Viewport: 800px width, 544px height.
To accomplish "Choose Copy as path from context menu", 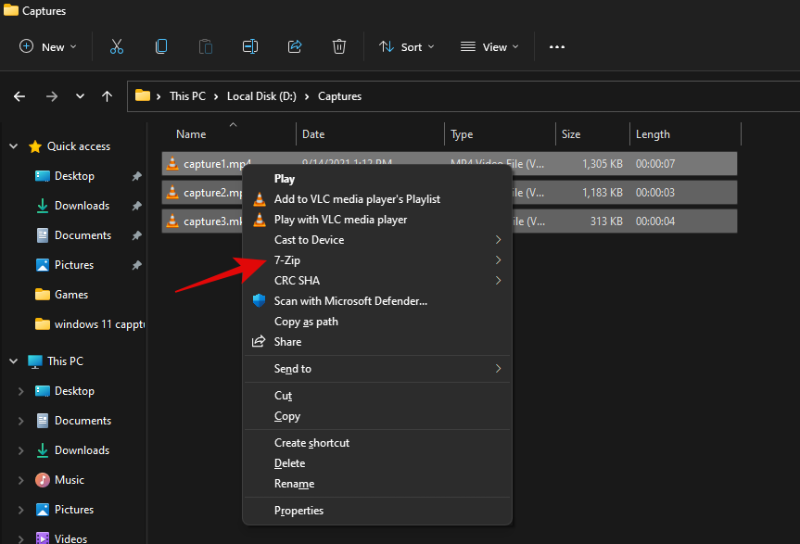I will click(x=306, y=322).
